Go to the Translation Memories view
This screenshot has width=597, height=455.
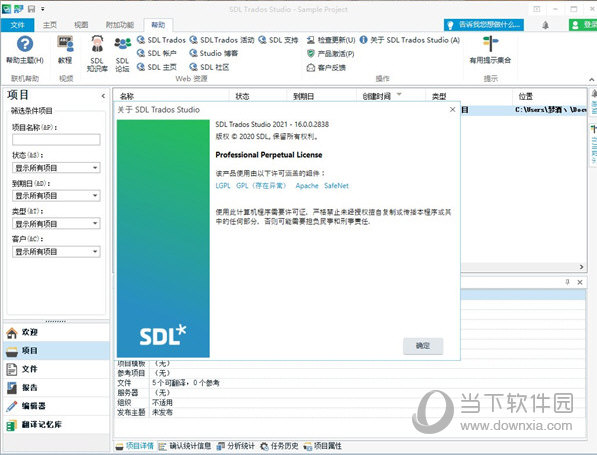(56, 425)
